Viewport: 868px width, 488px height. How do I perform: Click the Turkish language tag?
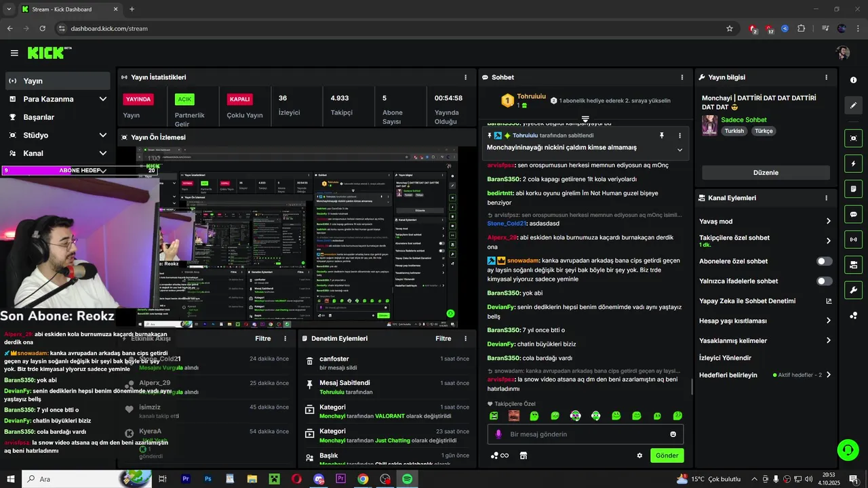point(734,131)
